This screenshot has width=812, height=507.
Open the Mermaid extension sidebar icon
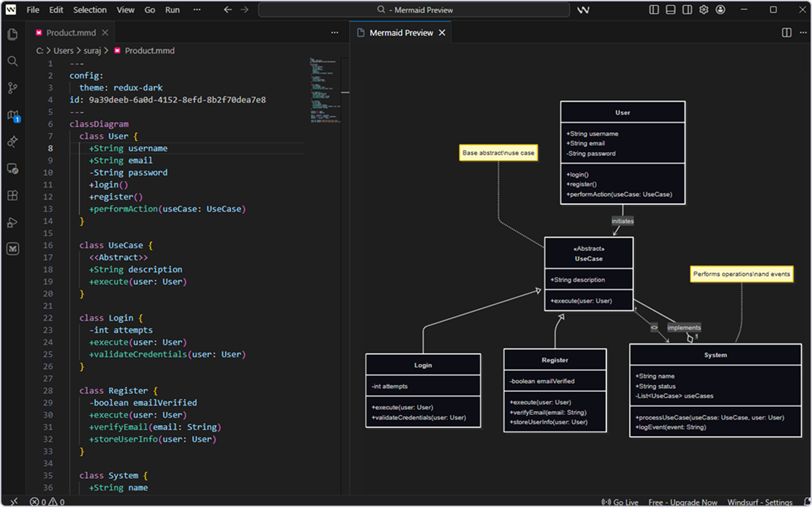point(12,249)
